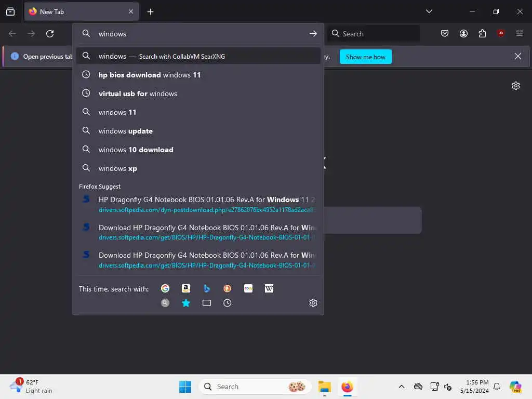Search with the gray magnifier engine icon

(x=165, y=303)
